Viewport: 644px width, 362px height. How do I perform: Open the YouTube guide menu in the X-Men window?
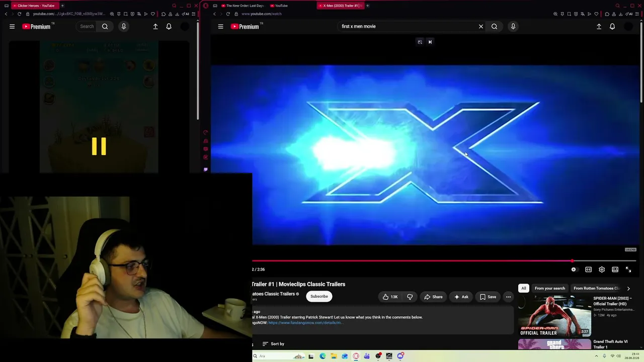[x=220, y=27]
